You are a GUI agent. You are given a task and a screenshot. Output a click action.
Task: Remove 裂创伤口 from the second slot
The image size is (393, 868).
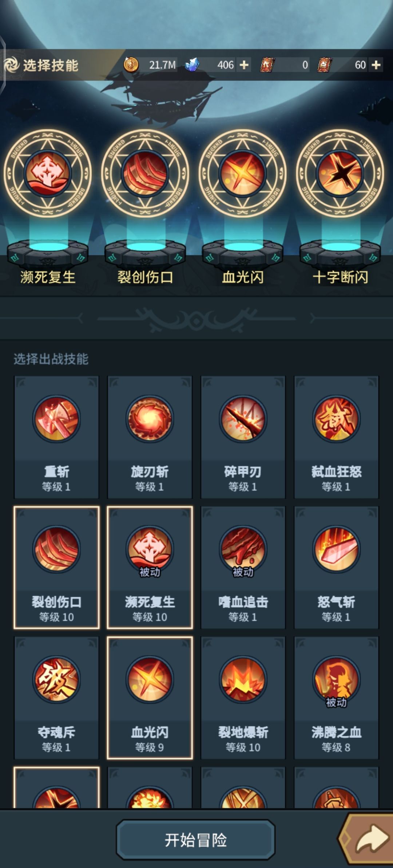coord(145,173)
